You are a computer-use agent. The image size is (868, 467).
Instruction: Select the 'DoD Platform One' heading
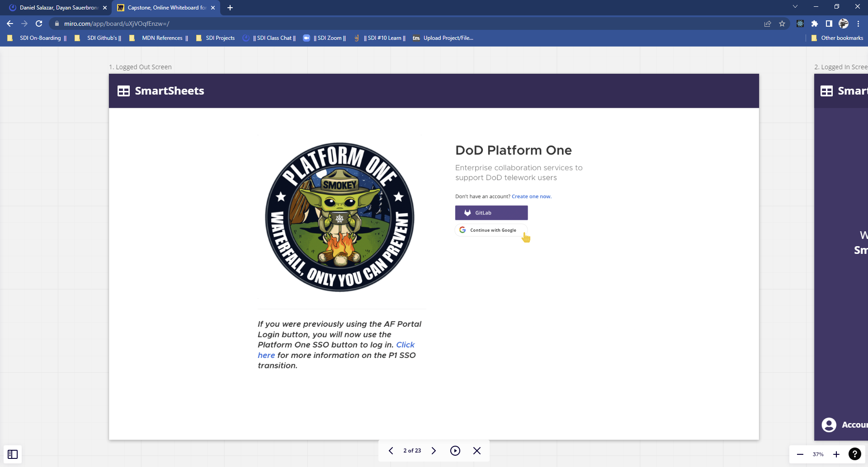coord(514,150)
